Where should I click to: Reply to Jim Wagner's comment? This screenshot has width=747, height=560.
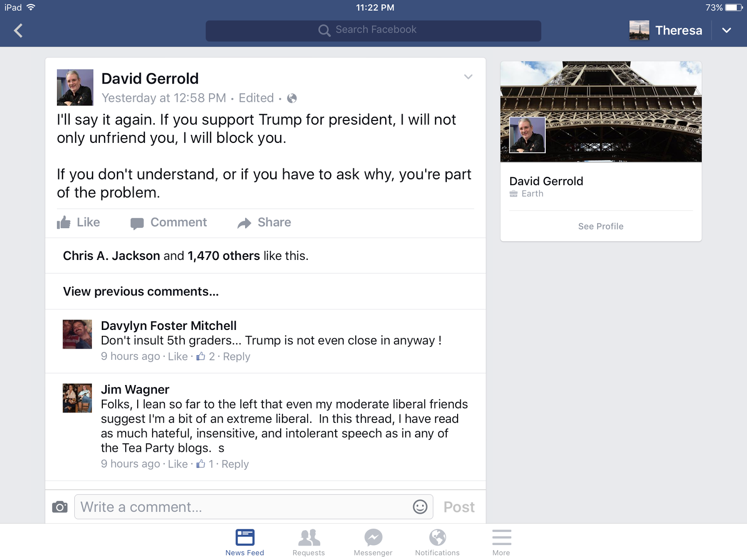tap(235, 464)
